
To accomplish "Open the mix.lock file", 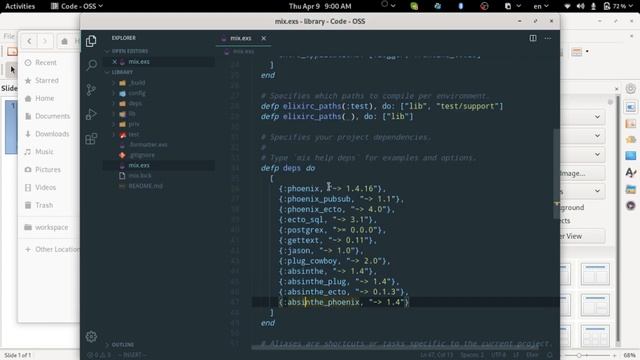I will (140, 176).
